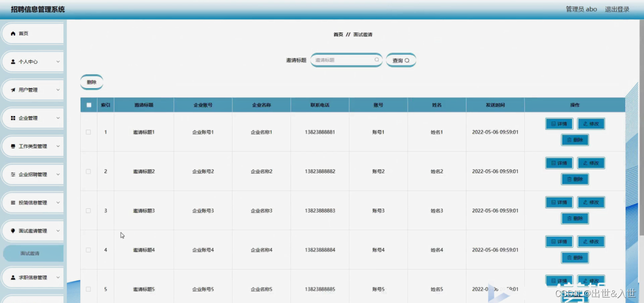Tick the checkbox for row 邀请标题3
Screen dimensions: 644x303
[88, 211]
